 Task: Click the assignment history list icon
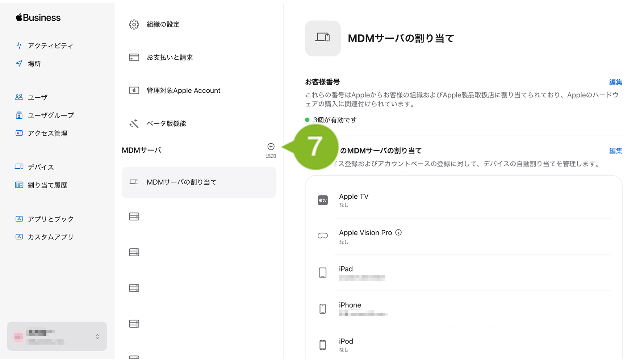tap(19, 185)
